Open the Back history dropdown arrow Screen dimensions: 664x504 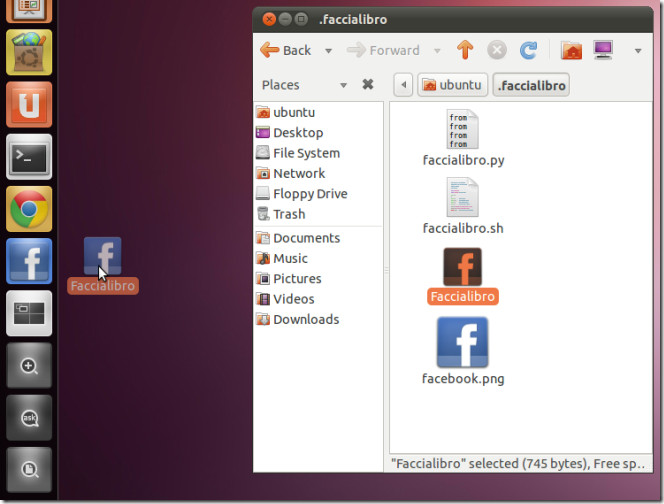tap(328, 51)
